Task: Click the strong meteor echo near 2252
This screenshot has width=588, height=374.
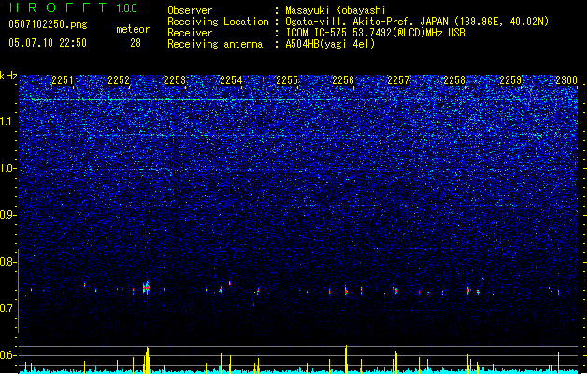Action: pos(147,288)
